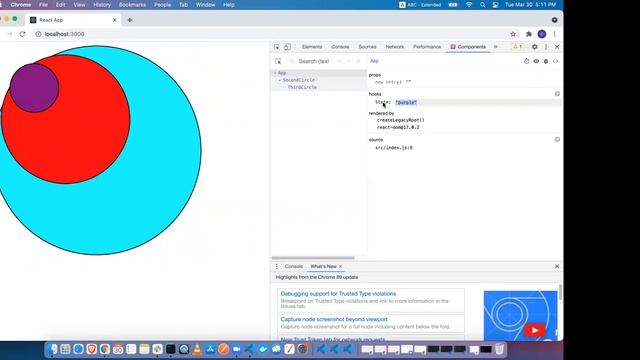Open the Bookmarks menu
640x360 pixels.
(132, 5)
